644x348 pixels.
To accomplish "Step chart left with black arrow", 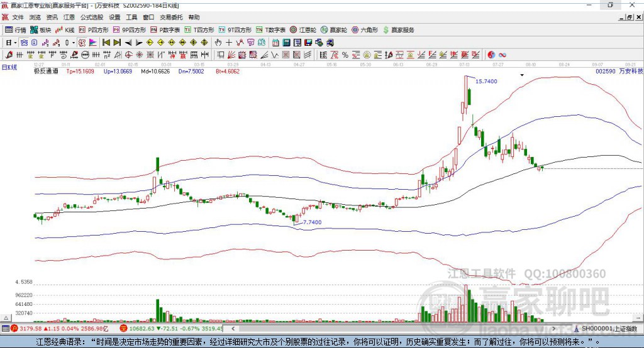I will click(x=128, y=43).
